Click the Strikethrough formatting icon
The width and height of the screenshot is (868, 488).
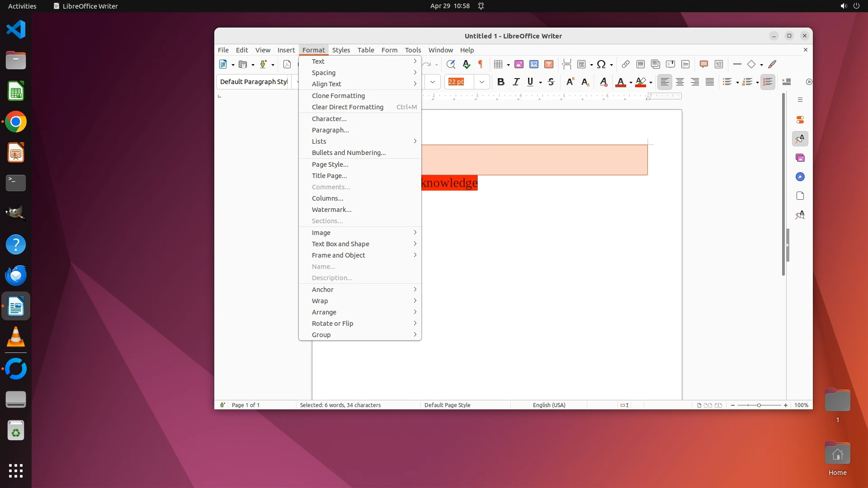[x=551, y=82]
